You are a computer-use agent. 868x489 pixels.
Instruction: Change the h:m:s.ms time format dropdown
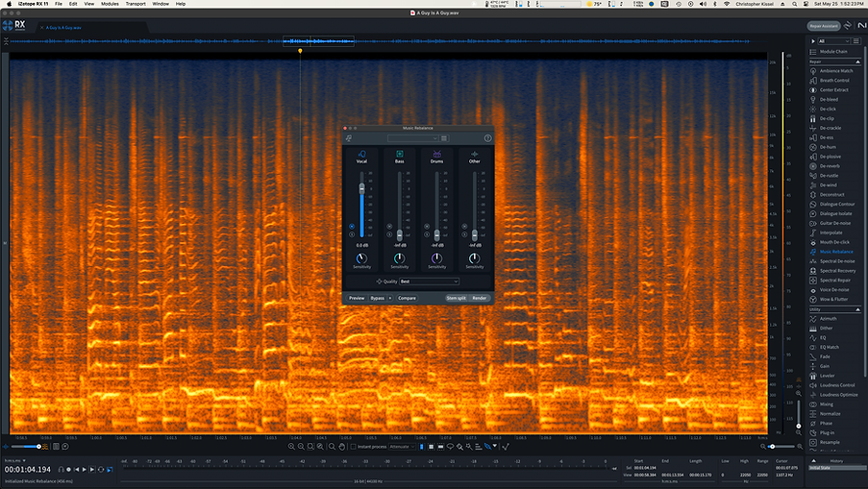point(15,460)
